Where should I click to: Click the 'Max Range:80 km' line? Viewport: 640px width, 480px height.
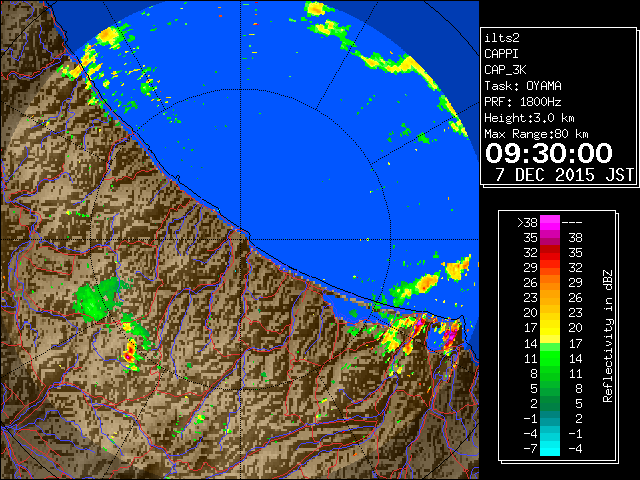point(536,134)
